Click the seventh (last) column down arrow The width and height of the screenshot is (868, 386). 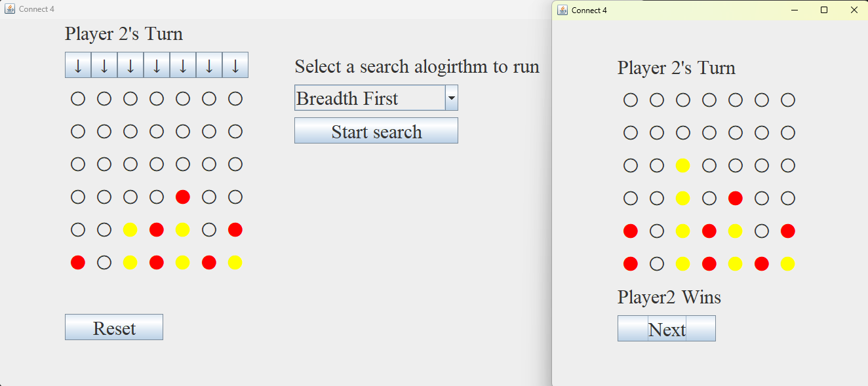pos(235,65)
